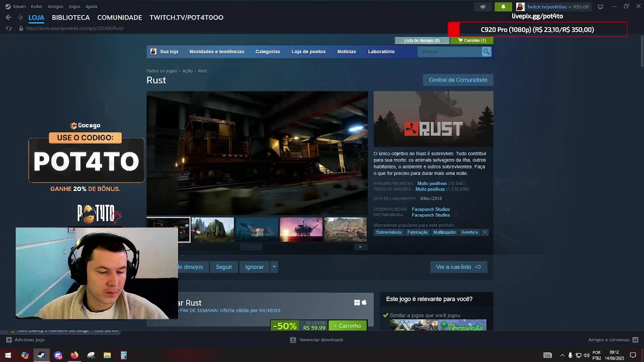The height and width of the screenshot is (362, 644).
Task: Open the Carrinho (1) cart
Action: point(472,40)
